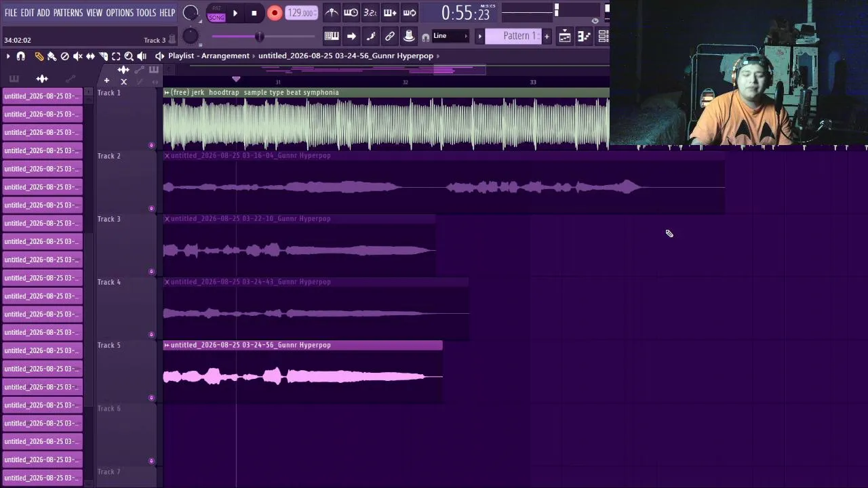The image size is (868, 488).
Task: Toggle the 3-2-1 recording countdown
Action: [370, 12]
